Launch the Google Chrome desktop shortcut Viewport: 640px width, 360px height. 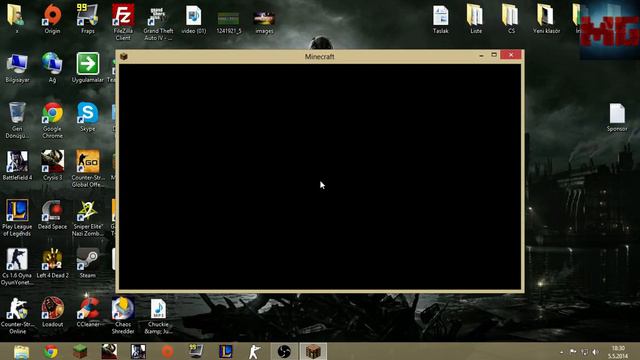pos(52,120)
